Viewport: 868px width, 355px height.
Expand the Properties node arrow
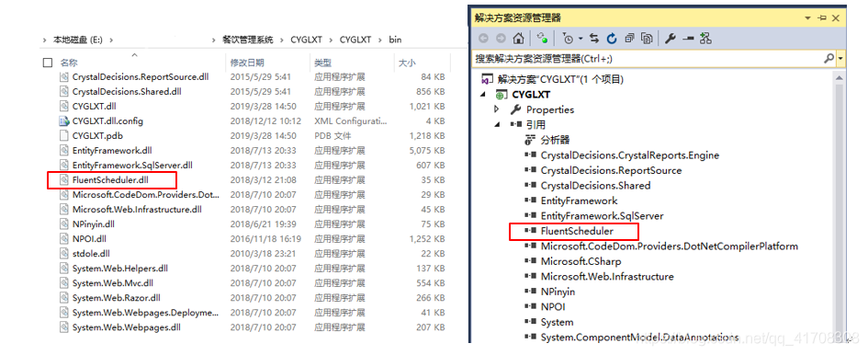click(497, 109)
